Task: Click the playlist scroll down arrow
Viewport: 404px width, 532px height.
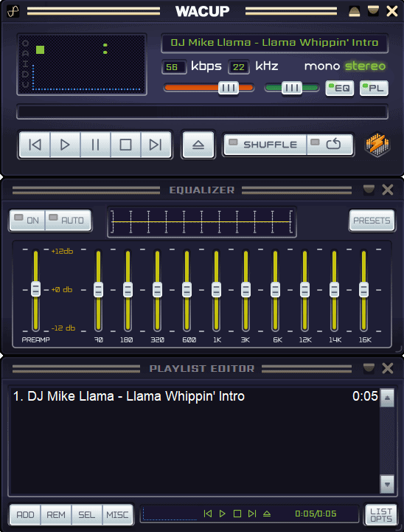Action: pos(387,484)
